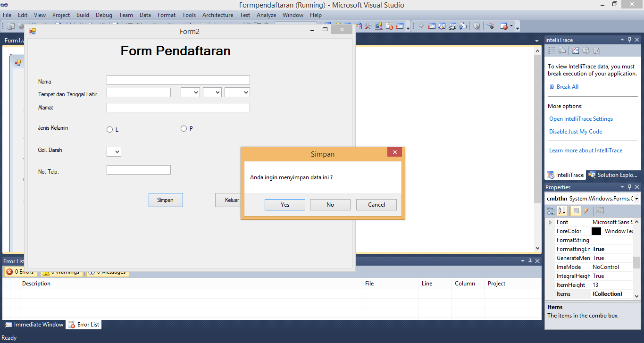Click the Properties view icon next to Alphabetical sort
The width and height of the screenshot is (644, 343).
(x=576, y=210)
